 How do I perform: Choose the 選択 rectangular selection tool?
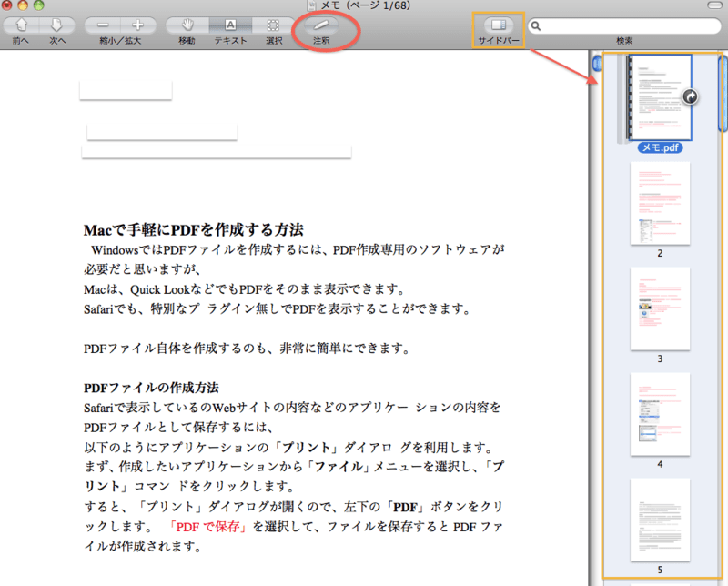273,25
